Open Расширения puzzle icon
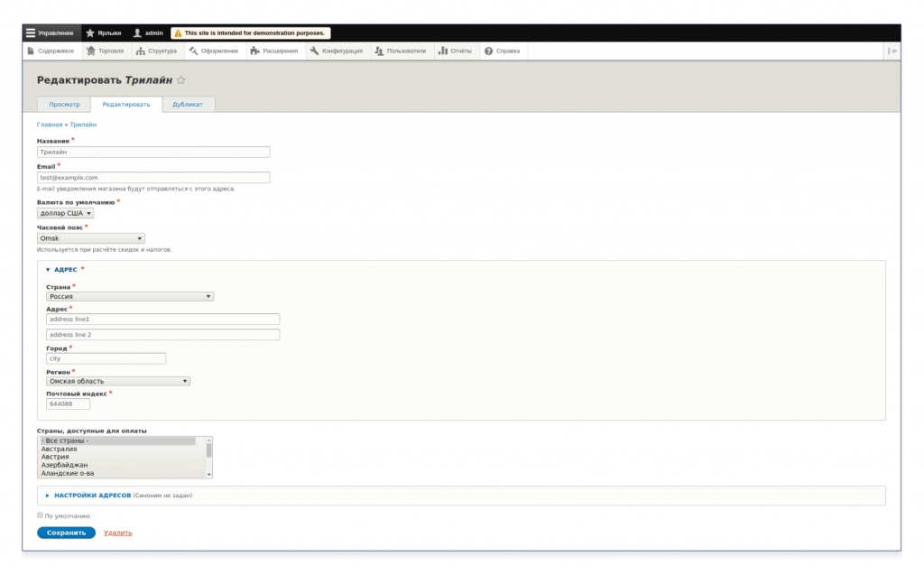924x575 pixels. tap(254, 51)
